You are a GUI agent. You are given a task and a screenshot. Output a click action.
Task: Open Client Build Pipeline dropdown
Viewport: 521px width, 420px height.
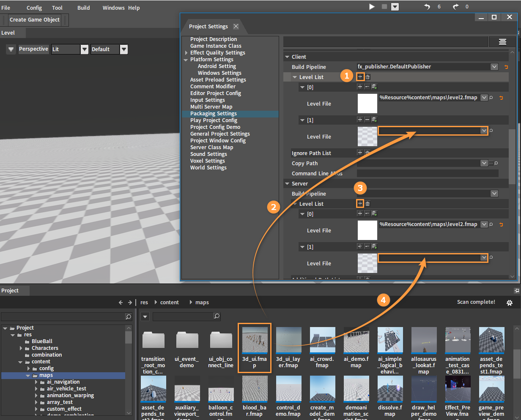[494, 67]
